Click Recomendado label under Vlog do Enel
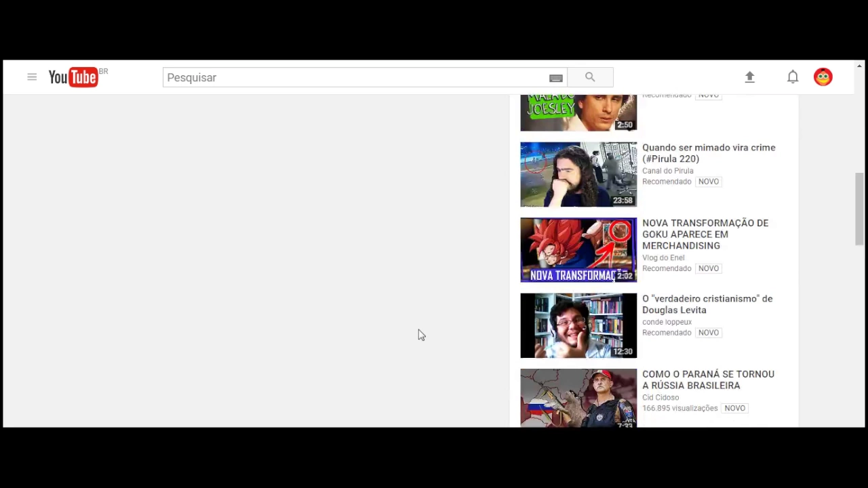868x488 pixels. point(667,268)
